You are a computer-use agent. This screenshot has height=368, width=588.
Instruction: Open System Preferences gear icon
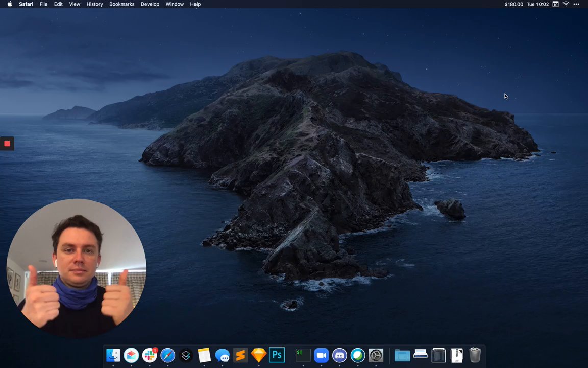(376, 355)
